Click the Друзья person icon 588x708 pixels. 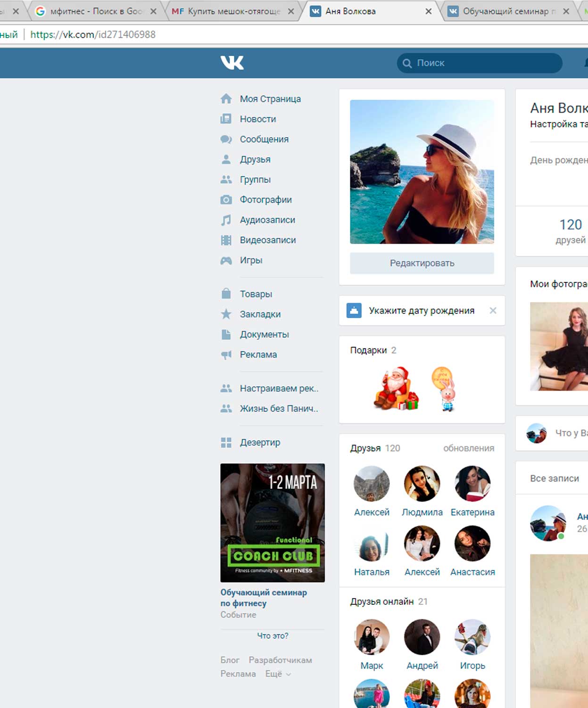pos(226,159)
